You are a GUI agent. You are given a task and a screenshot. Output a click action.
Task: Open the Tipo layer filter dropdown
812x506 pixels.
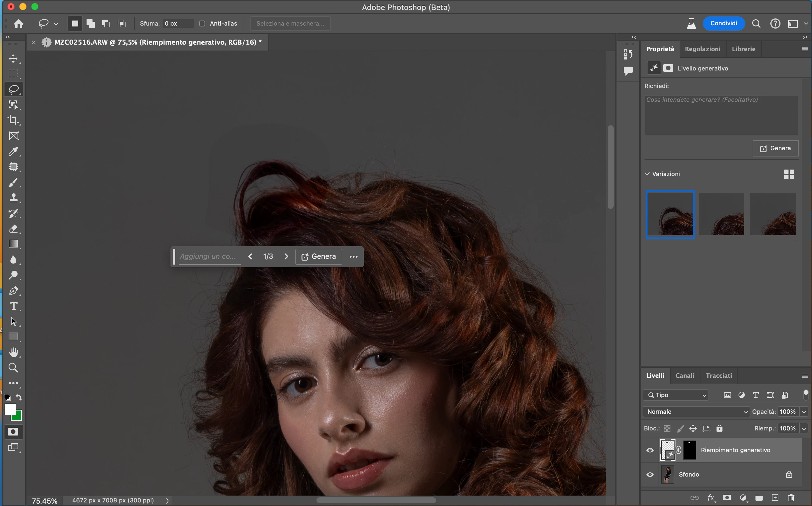(x=676, y=395)
